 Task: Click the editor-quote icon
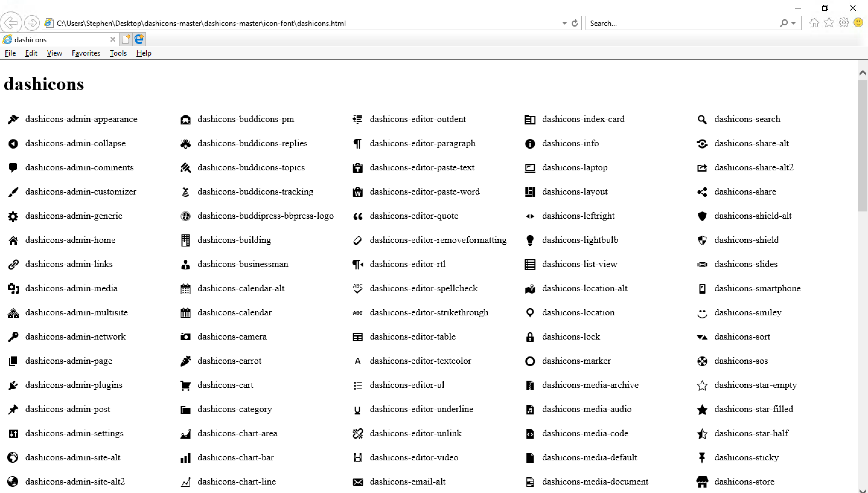click(x=358, y=216)
